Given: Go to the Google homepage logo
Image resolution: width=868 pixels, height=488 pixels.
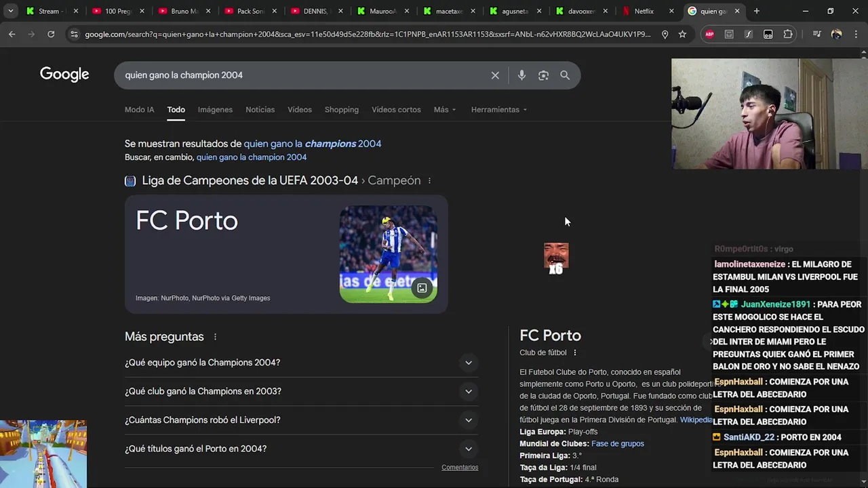Looking at the screenshot, I should [x=64, y=75].
